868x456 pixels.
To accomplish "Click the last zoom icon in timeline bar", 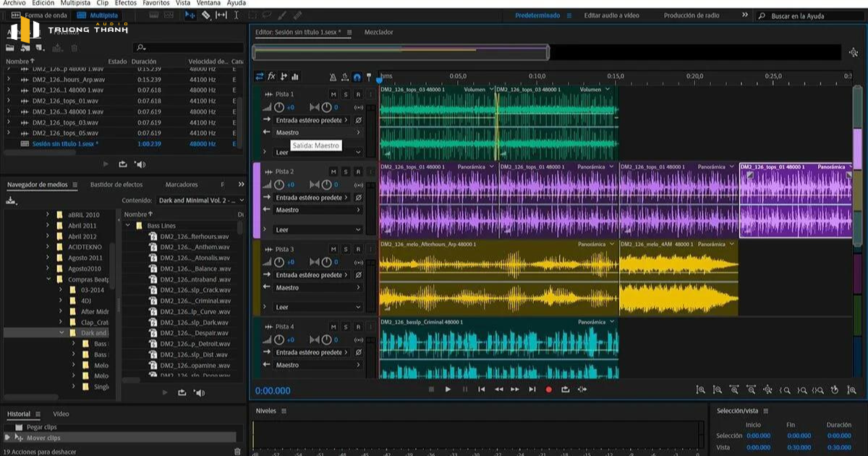I will 851,390.
